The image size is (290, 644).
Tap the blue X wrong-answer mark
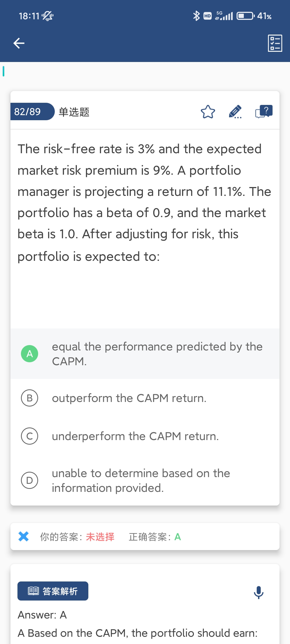click(x=24, y=537)
